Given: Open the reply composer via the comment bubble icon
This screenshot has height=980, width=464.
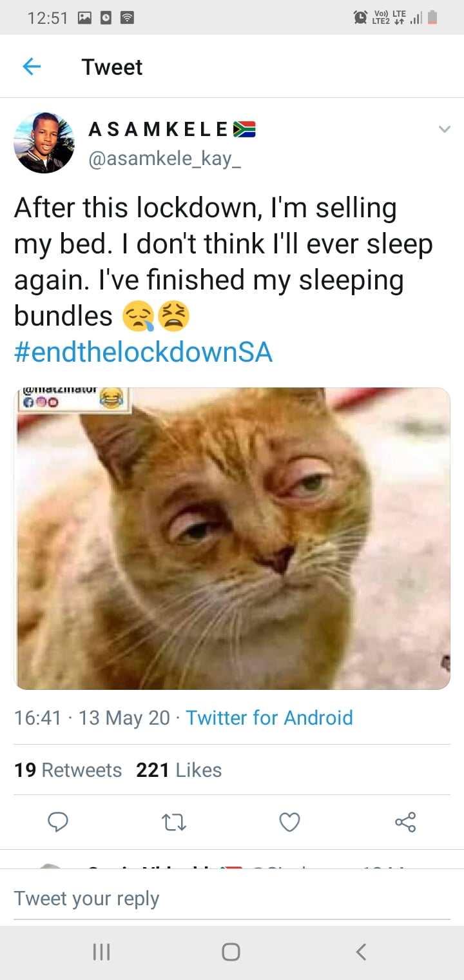Looking at the screenshot, I should pos(59,822).
